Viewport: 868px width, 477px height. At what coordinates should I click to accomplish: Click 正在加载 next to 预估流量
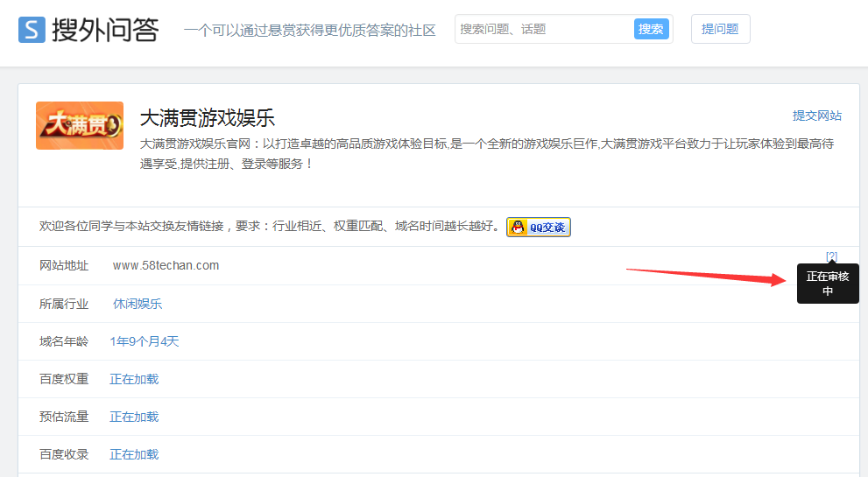pyautogui.click(x=134, y=417)
